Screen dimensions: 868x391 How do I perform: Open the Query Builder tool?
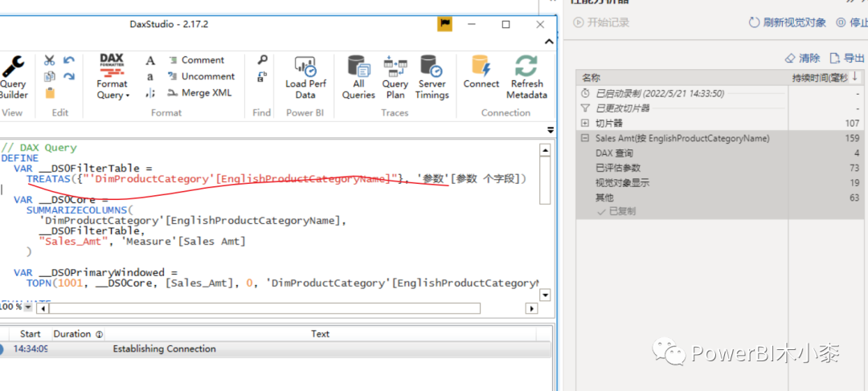coord(12,77)
